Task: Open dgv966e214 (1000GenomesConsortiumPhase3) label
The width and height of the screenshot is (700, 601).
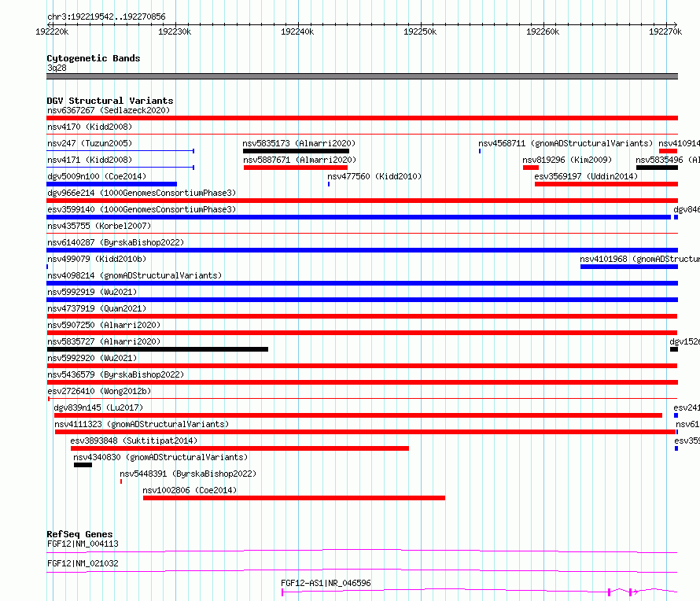Action: (142, 193)
